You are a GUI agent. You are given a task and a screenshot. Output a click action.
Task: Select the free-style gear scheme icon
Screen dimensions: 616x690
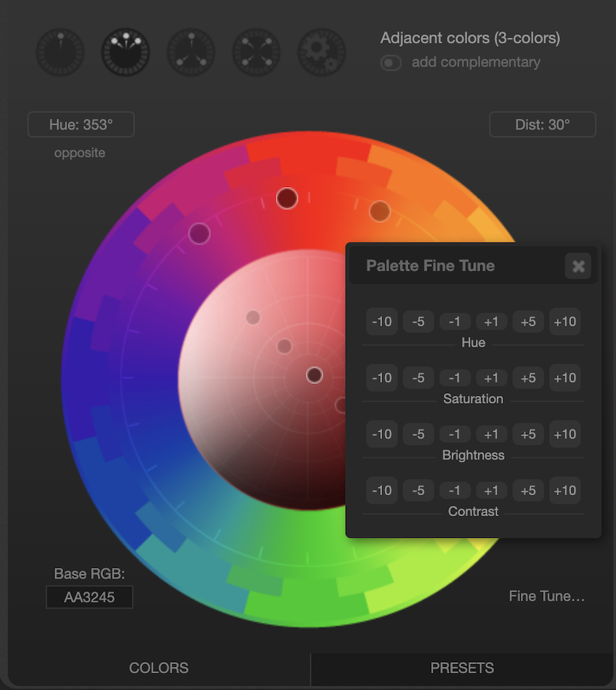coord(322,53)
